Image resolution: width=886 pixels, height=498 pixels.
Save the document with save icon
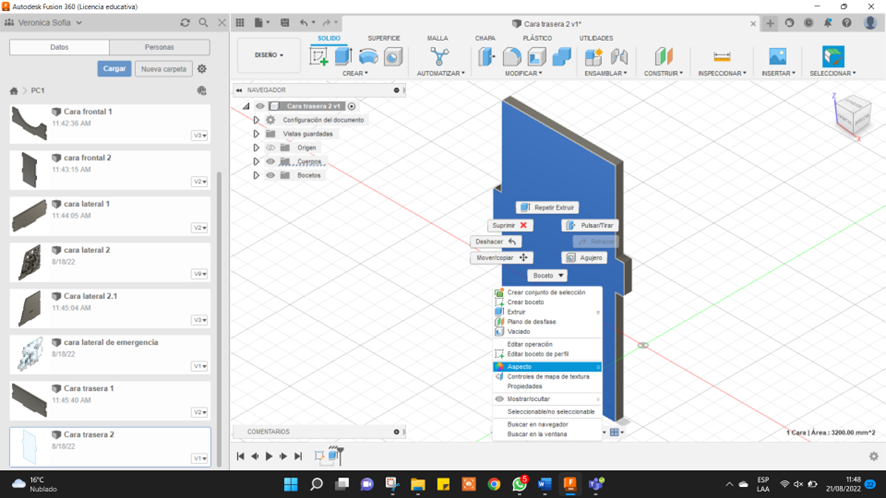click(285, 23)
